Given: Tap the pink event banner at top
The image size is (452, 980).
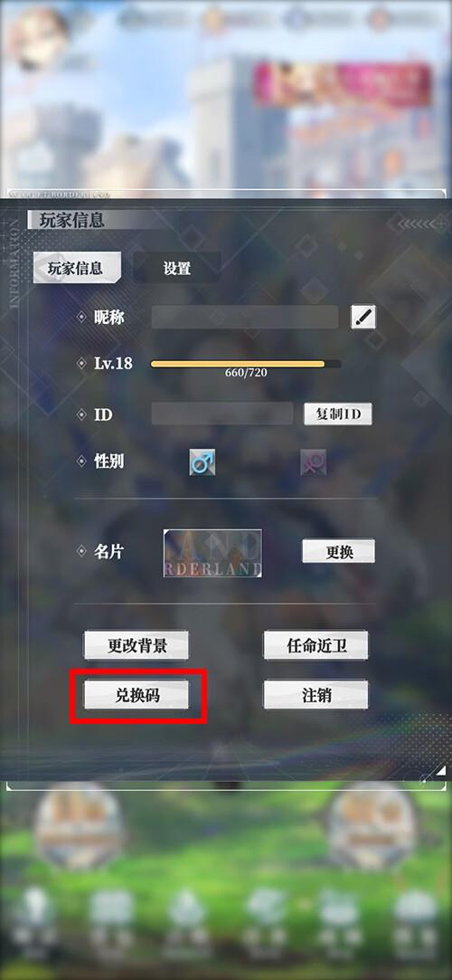Looking at the screenshot, I should [x=343, y=84].
